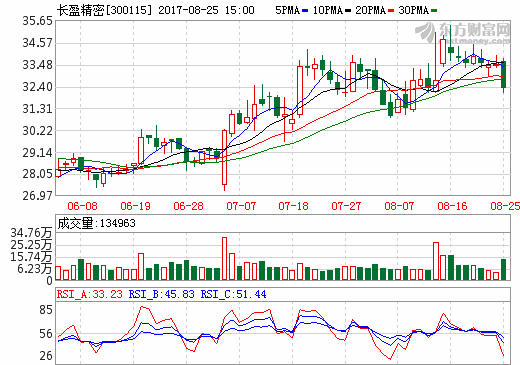The width and height of the screenshot is (520, 365).
Task: Click the RSI_B:45.83 indicator label
Action: (161, 294)
